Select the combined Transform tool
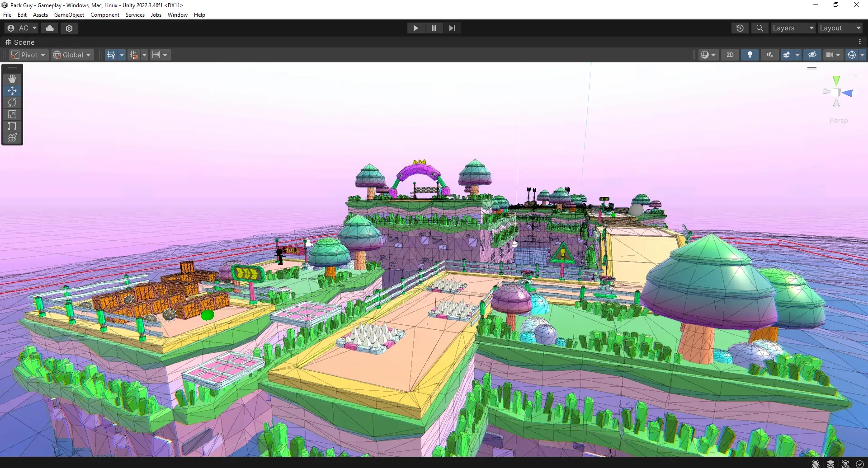Image resolution: width=868 pixels, height=468 pixels. pos(12,138)
